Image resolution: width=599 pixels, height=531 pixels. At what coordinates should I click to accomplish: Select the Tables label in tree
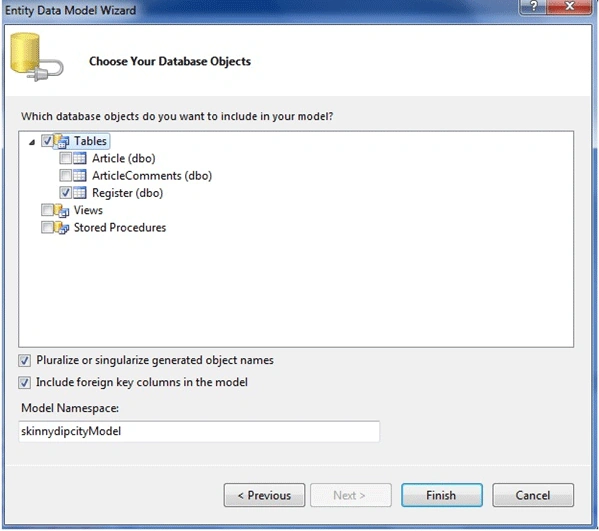click(x=90, y=141)
